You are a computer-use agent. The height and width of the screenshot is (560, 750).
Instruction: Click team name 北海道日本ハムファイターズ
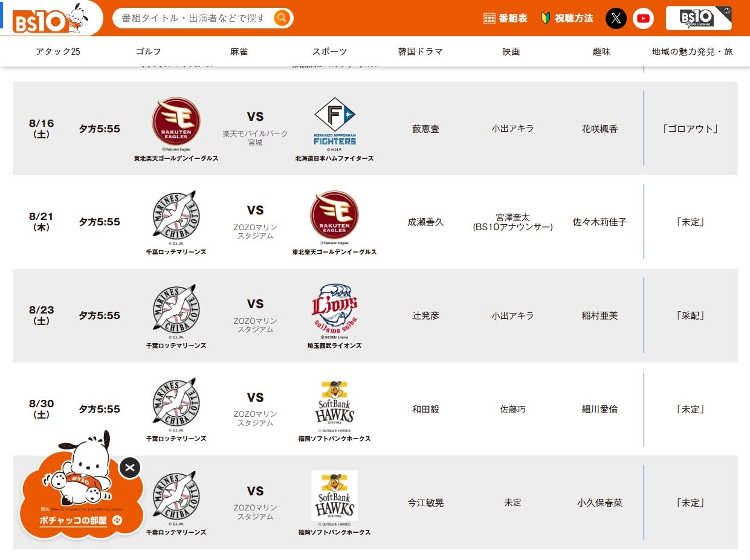(x=334, y=158)
